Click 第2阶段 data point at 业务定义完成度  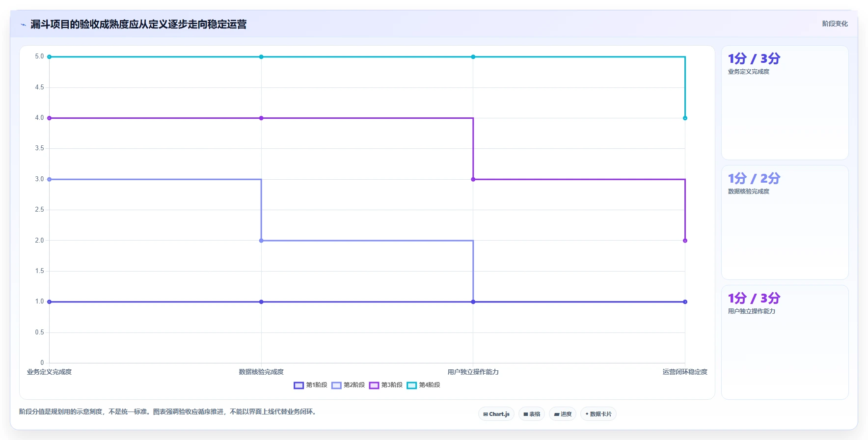(x=49, y=179)
